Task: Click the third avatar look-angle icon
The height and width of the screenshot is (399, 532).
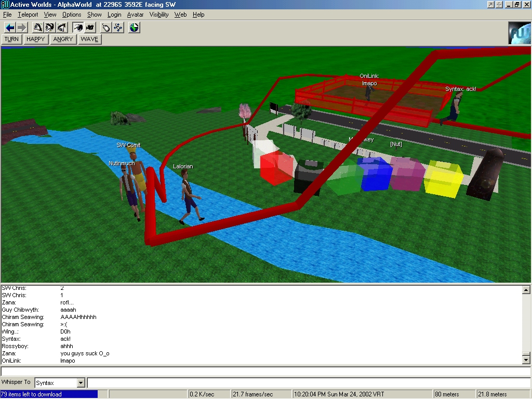Action: click(62, 28)
